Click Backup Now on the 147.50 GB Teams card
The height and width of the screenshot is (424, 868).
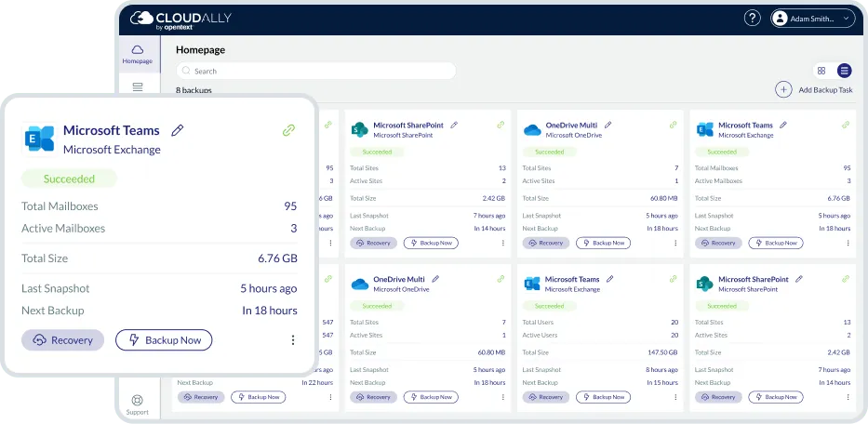pyautogui.click(x=604, y=397)
